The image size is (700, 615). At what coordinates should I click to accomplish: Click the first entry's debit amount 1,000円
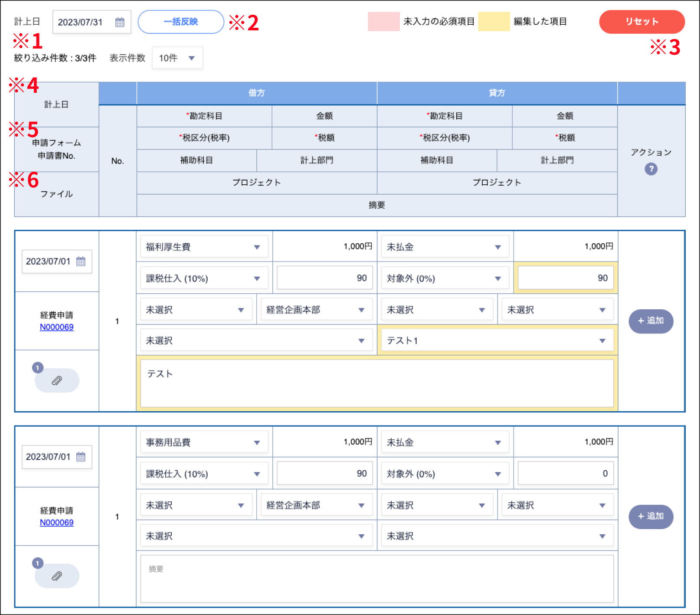[358, 246]
